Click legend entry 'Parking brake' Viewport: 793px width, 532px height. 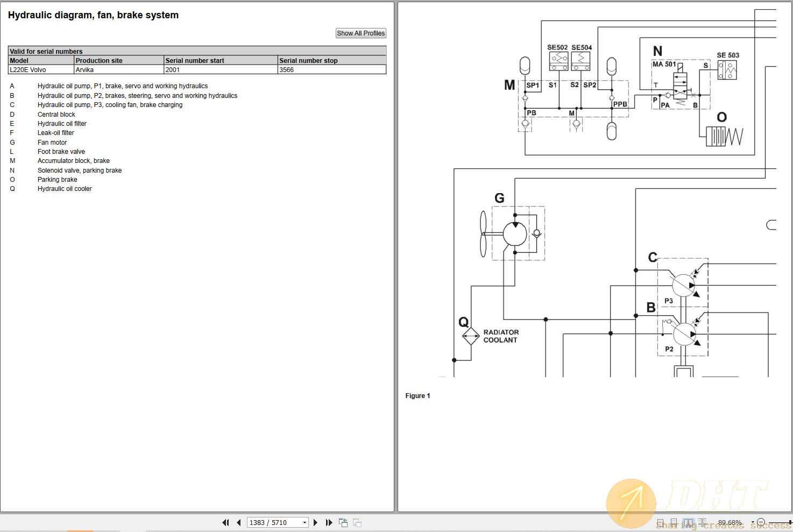[x=58, y=179]
